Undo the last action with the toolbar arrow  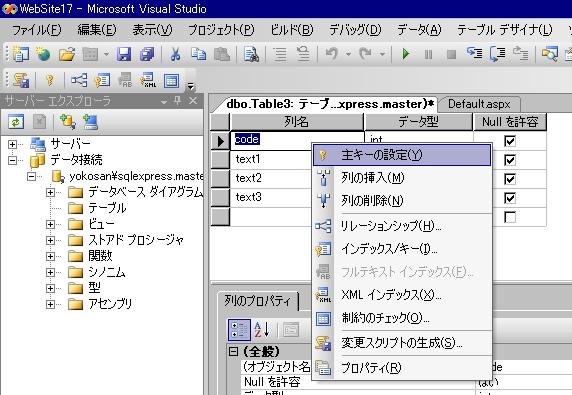point(332,54)
